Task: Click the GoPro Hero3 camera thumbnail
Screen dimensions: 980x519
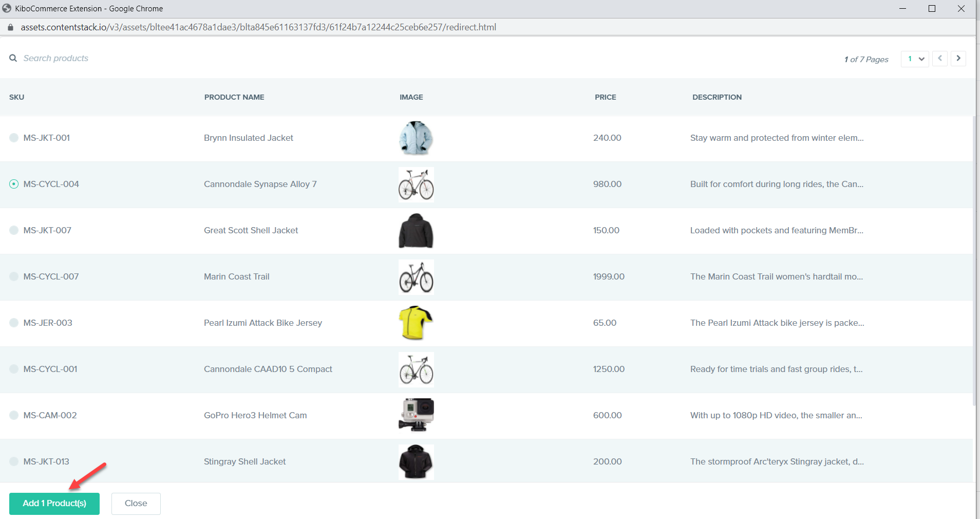Action: 416,415
